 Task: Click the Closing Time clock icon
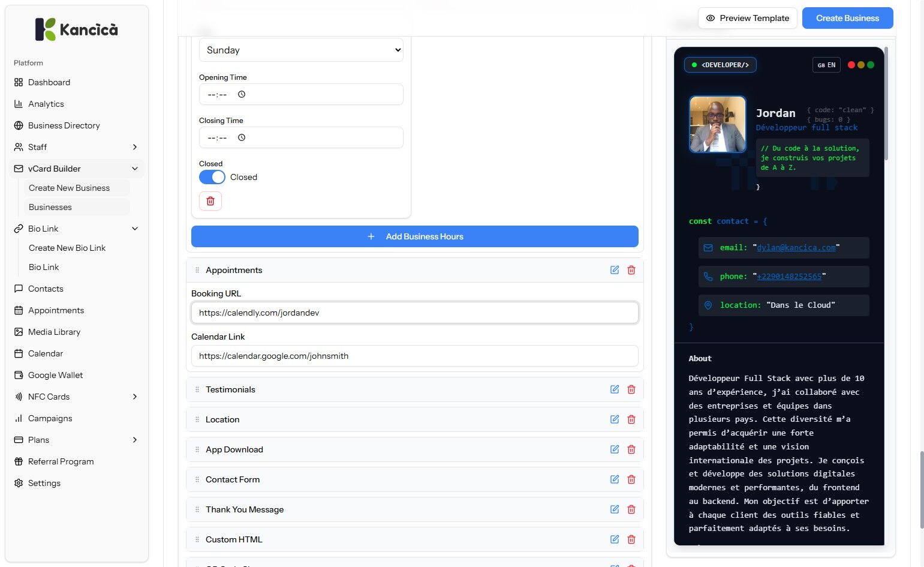[242, 137]
